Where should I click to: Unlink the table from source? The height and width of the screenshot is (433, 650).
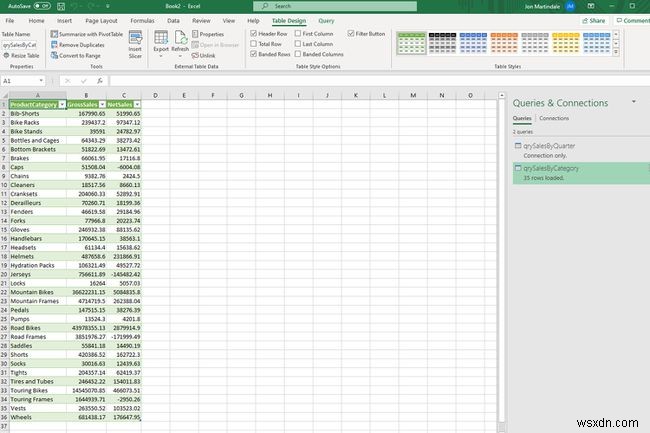(x=204, y=56)
